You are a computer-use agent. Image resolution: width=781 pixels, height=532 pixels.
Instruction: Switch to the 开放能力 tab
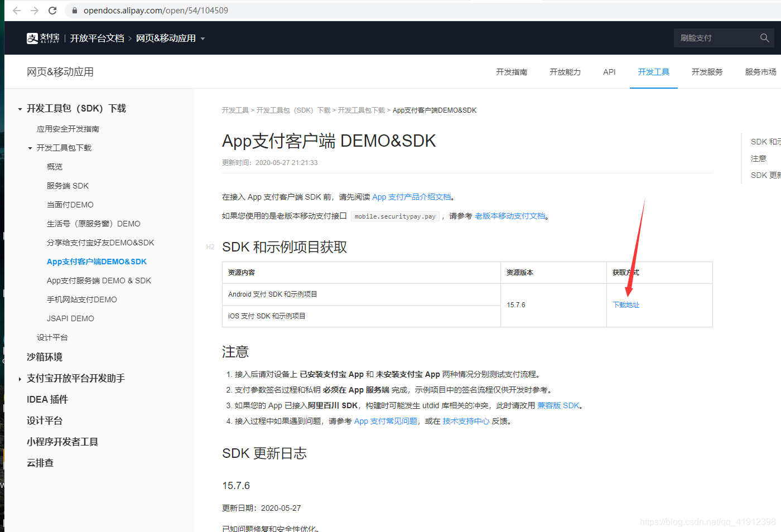click(565, 72)
